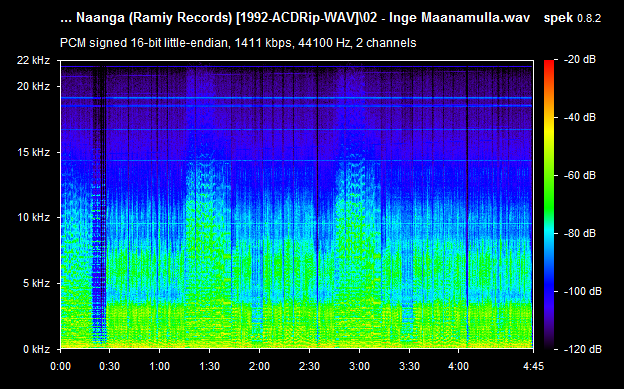Screen dimensions: 624x389
Task: Click the -100 dB scale label
Action: 583,291
